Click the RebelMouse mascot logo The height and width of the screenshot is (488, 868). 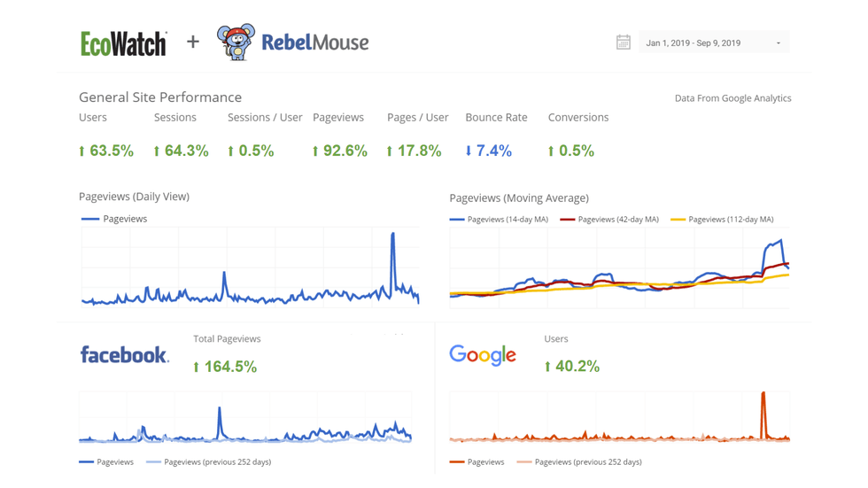[x=236, y=42]
